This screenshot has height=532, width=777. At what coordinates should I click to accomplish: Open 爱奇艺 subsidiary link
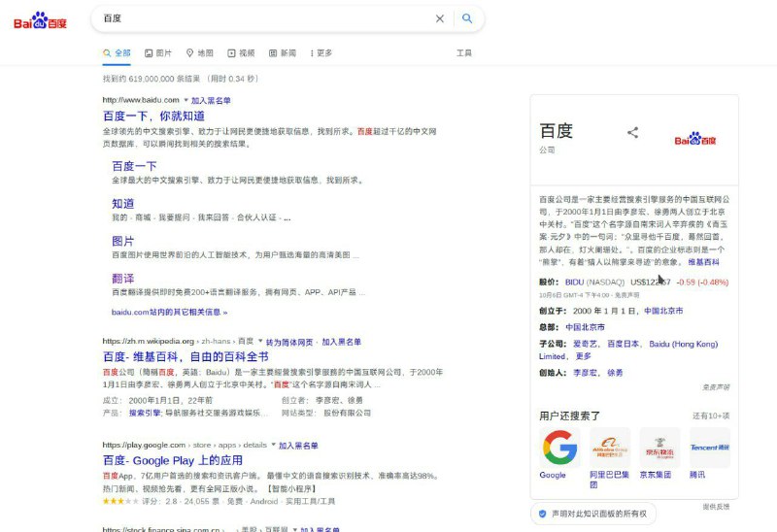click(x=585, y=344)
